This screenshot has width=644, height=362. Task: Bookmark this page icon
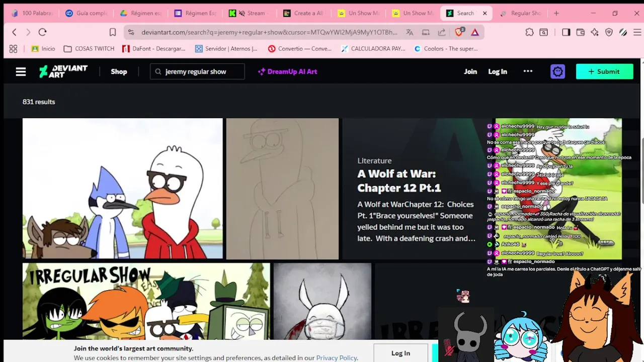click(x=113, y=32)
